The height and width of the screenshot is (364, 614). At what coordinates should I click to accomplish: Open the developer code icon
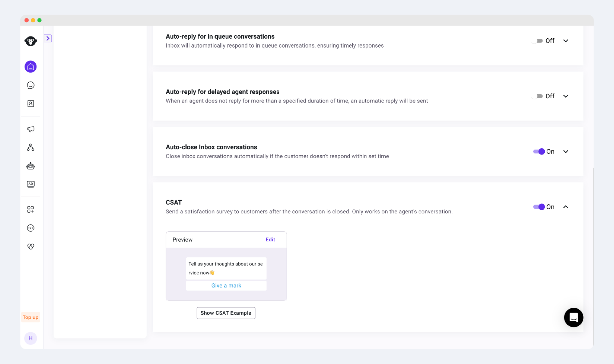31,228
